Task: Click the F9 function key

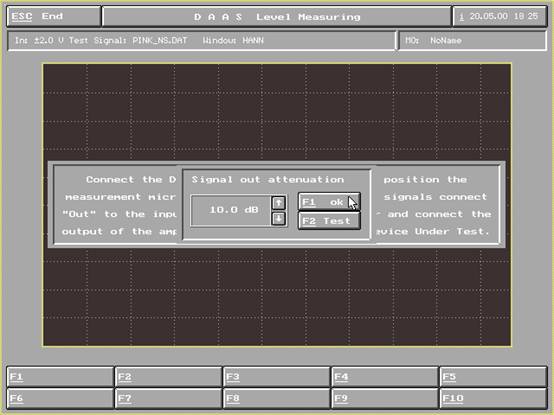Action: click(385, 398)
